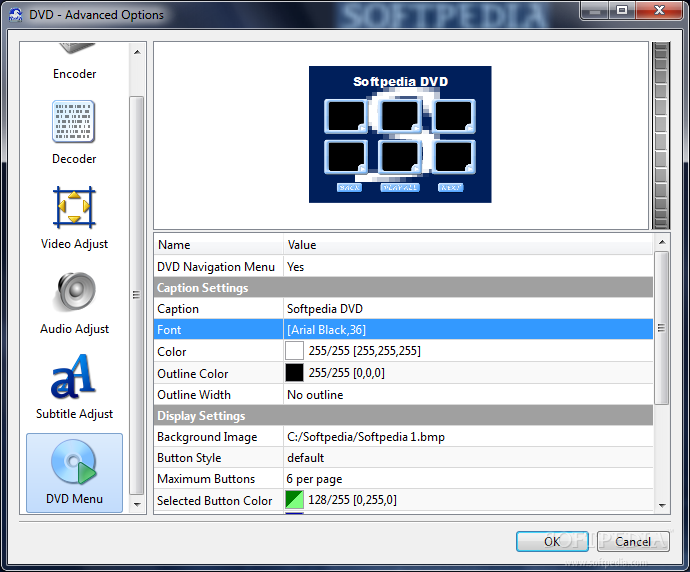Click the Value column header
This screenshot has height=572, width=690.
click(468, 245)
